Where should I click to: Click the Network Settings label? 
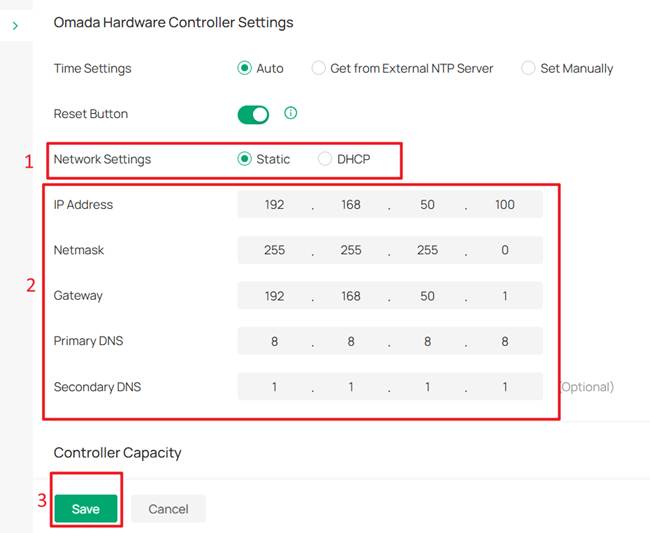pos(102,159)
